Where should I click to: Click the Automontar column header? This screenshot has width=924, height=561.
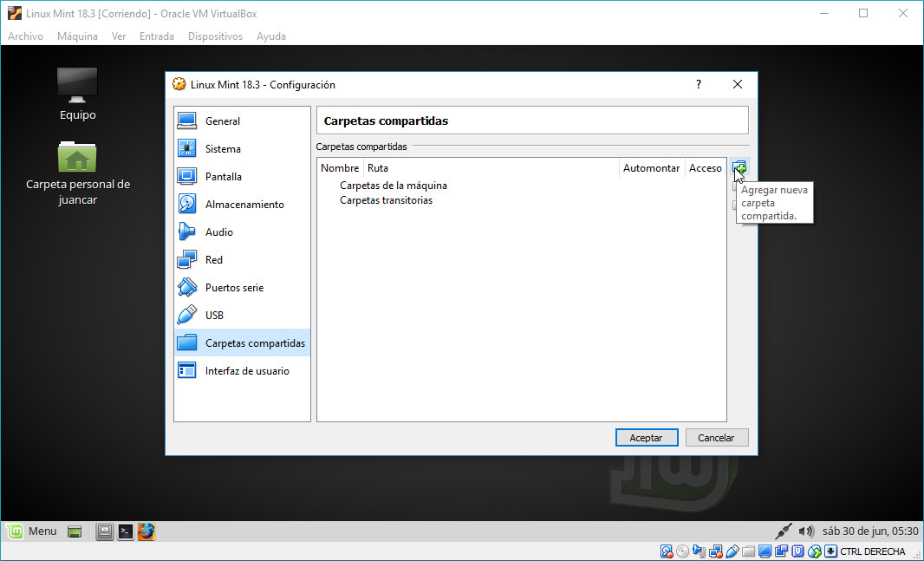click(651, 168)
